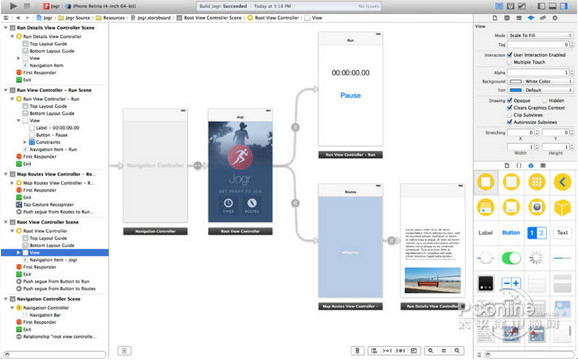Select GLKit View Controller object in library
Image resolution: width=578 pixels, height=360 pixels.
click(537, 207)
